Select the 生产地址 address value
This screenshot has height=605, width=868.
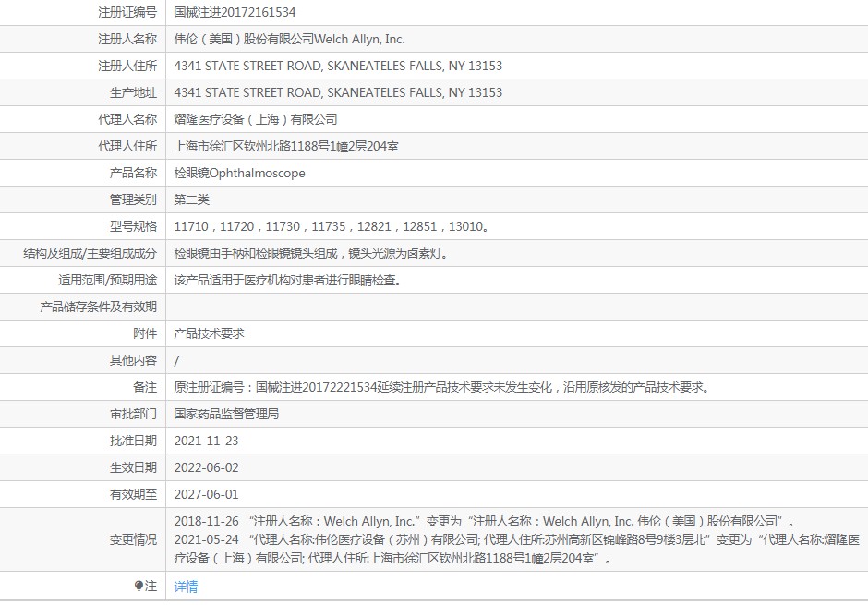pos(338,92)
